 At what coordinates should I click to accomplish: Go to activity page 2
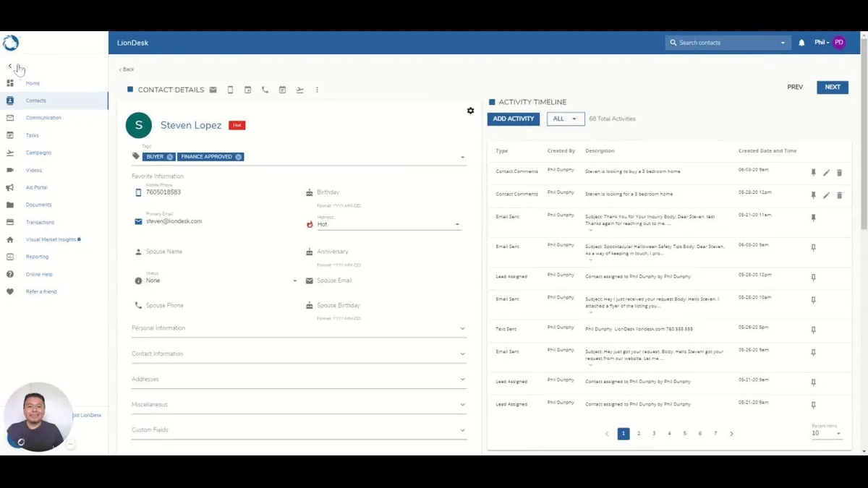(x=639, y=434)
